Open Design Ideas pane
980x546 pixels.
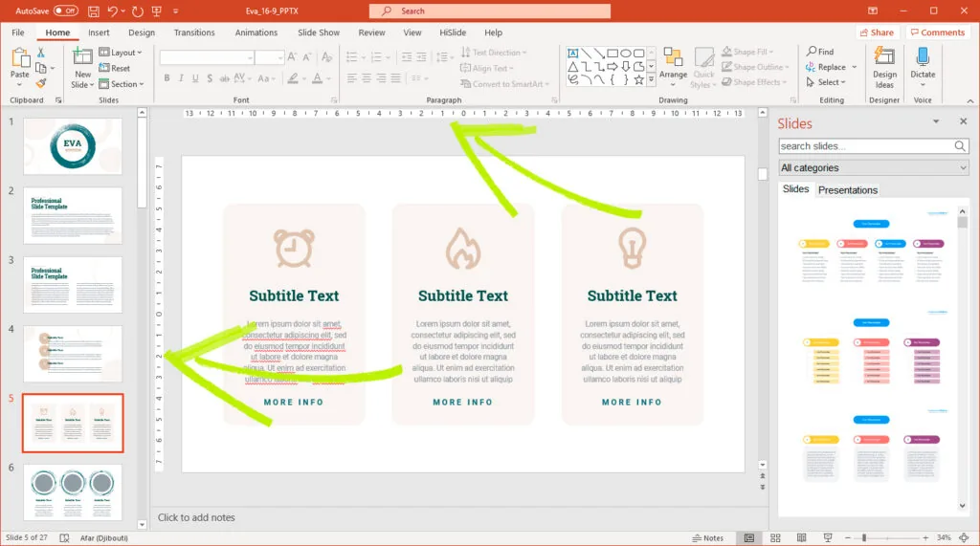pyautogui.click(x=884, y=68)
